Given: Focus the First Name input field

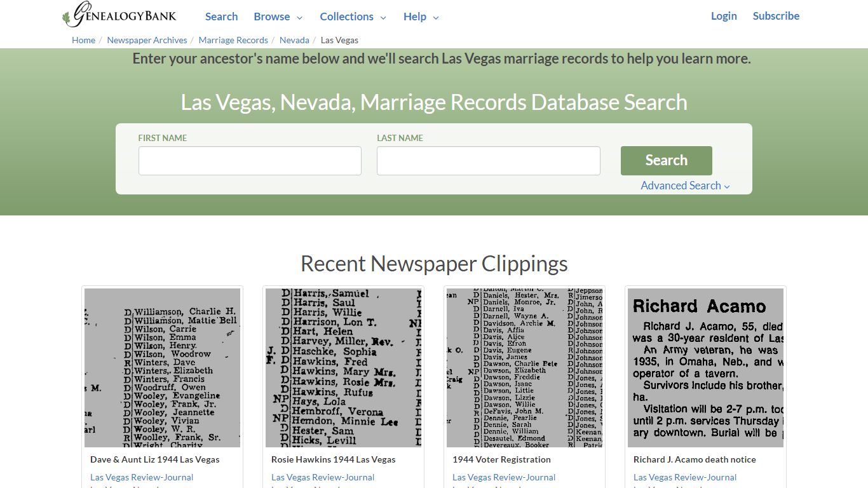Looking at the screenshot, I should point(250,161).
